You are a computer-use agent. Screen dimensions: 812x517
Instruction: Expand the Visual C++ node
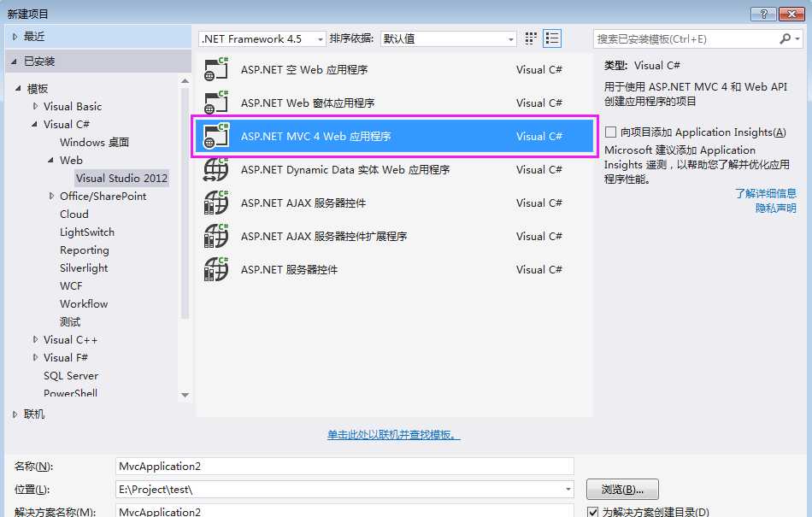[x=35, y=339]
